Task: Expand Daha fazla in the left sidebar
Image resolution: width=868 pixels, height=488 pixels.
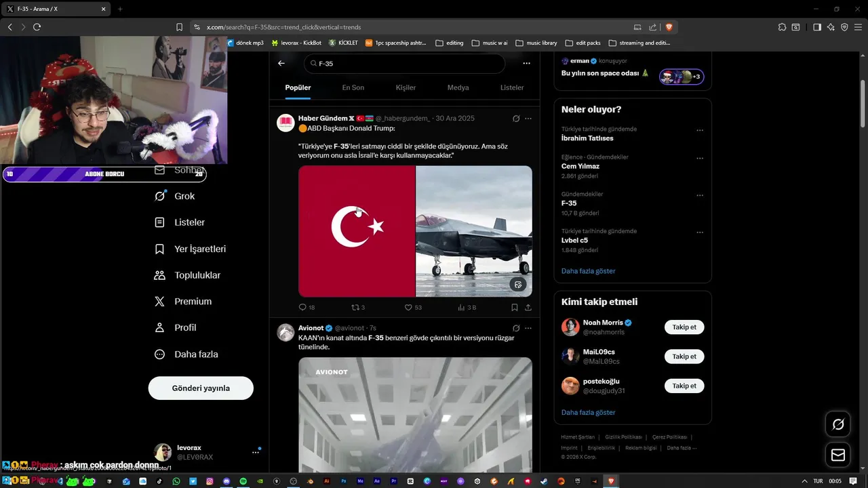Action: pyautogui.click(x=186, y=354)
